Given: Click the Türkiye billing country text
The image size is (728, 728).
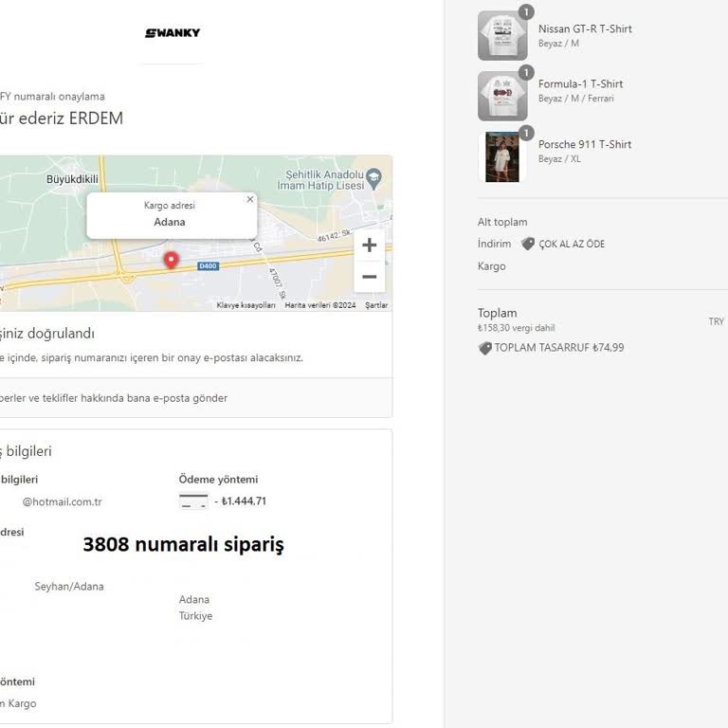Looking at the screenshot, I should pos(195,615).
